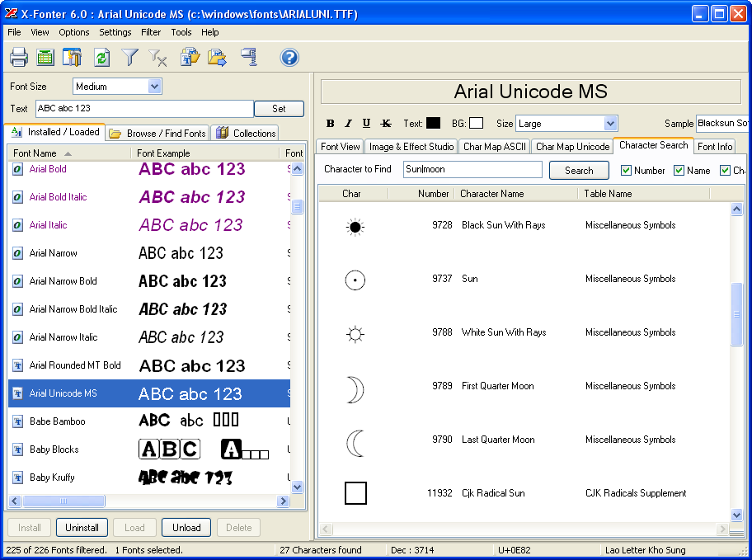Open the Settings menu
The width and height of the screenshot is (752, 560).
[x=115, y=32]
